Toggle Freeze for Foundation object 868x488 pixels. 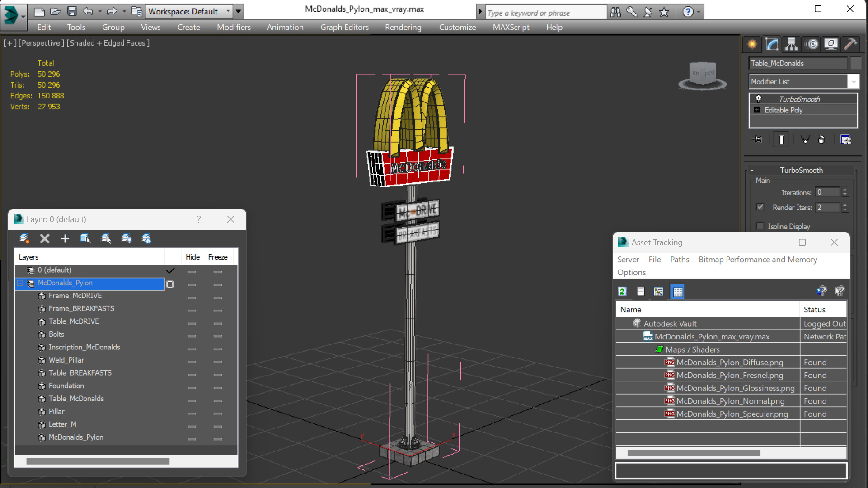click(x=218, y=388)
